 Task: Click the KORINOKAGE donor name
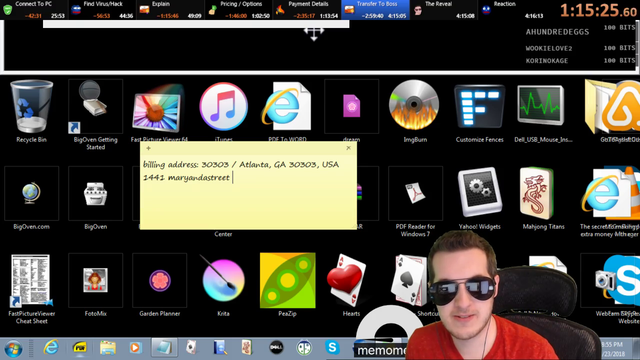pos(547,60)
